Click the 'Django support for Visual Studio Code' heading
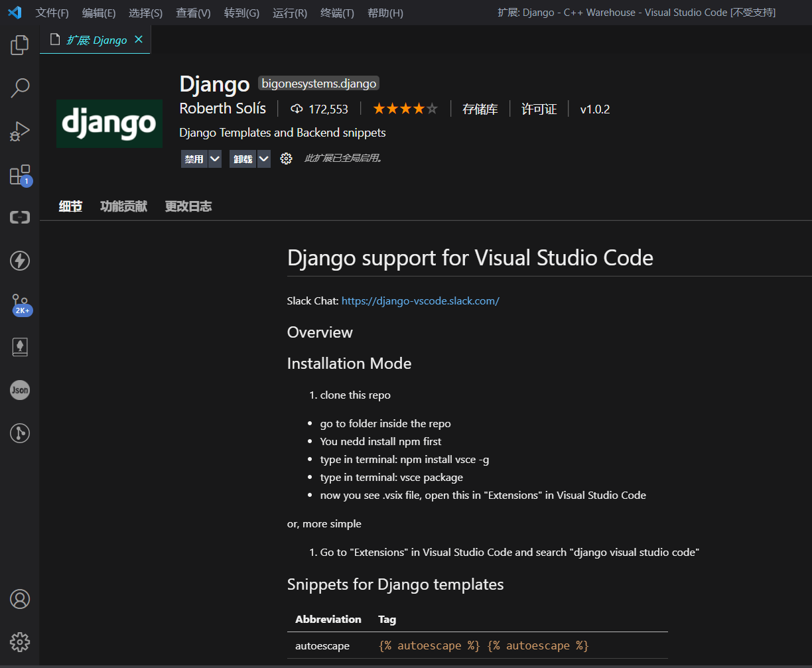Screen dimensions: 812x668 tap(470, 257)
